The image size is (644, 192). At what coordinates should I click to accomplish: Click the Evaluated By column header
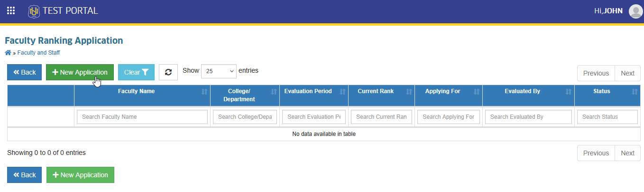[x=528, y=96]
